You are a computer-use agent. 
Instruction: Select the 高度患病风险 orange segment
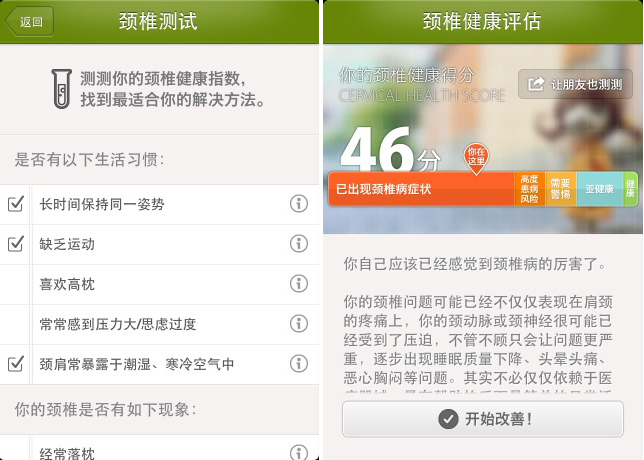[529, 189]
